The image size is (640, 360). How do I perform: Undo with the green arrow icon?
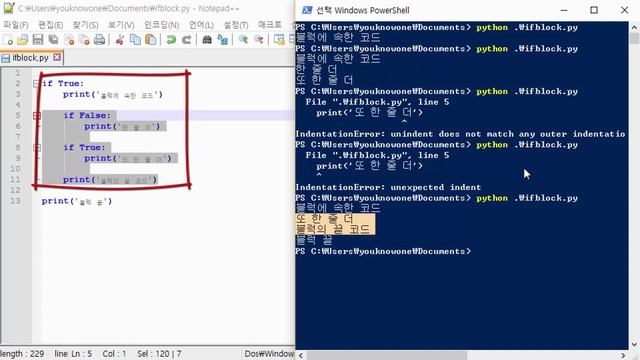point(171,40)
